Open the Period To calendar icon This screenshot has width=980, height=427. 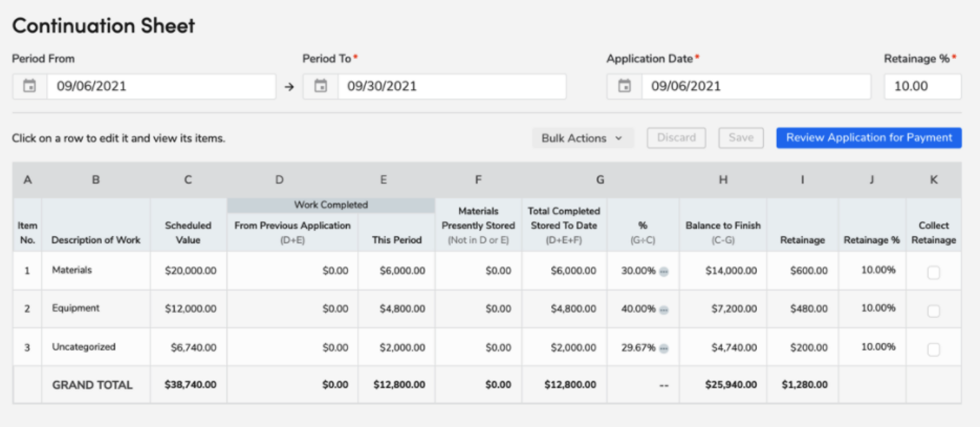click(321, 86)
